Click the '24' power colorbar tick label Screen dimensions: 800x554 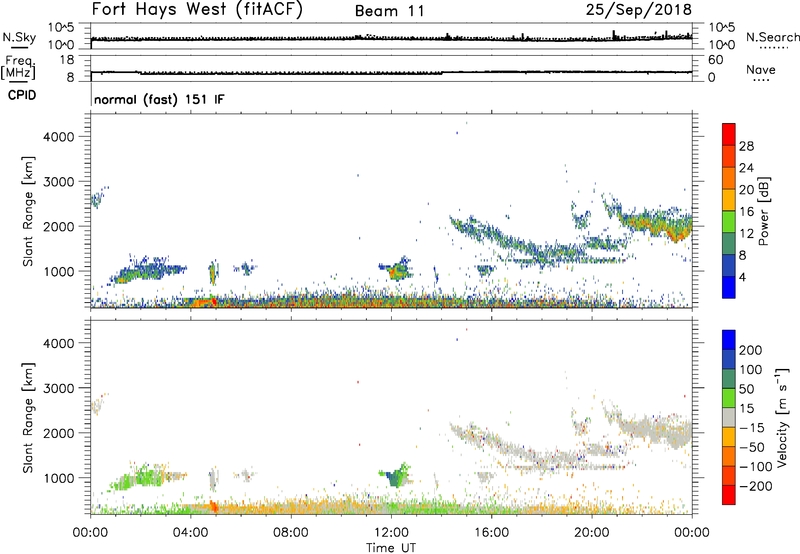coord(746,168)
